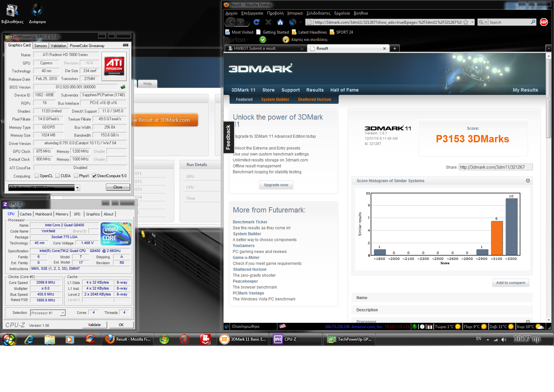Open the GPU selection dropdown in GPU-Z
The width and height of the screenshot is (554, 392).
point(78,188)
